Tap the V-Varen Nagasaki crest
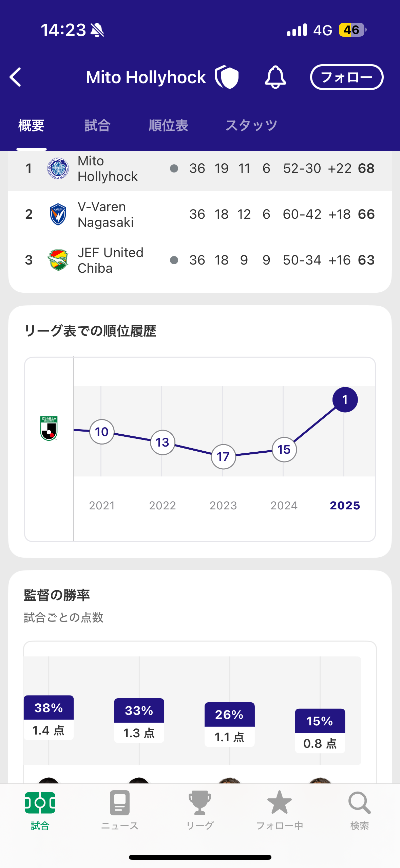 pos(58,214)
